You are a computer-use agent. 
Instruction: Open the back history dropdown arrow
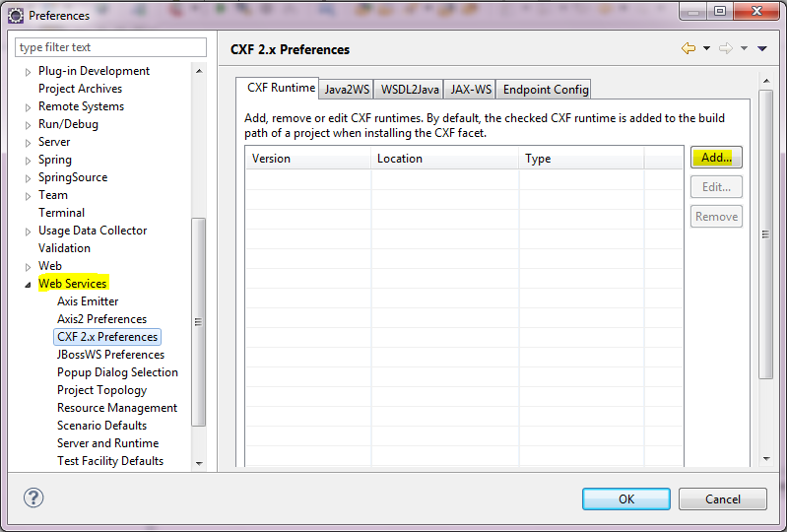click(706, 48)
